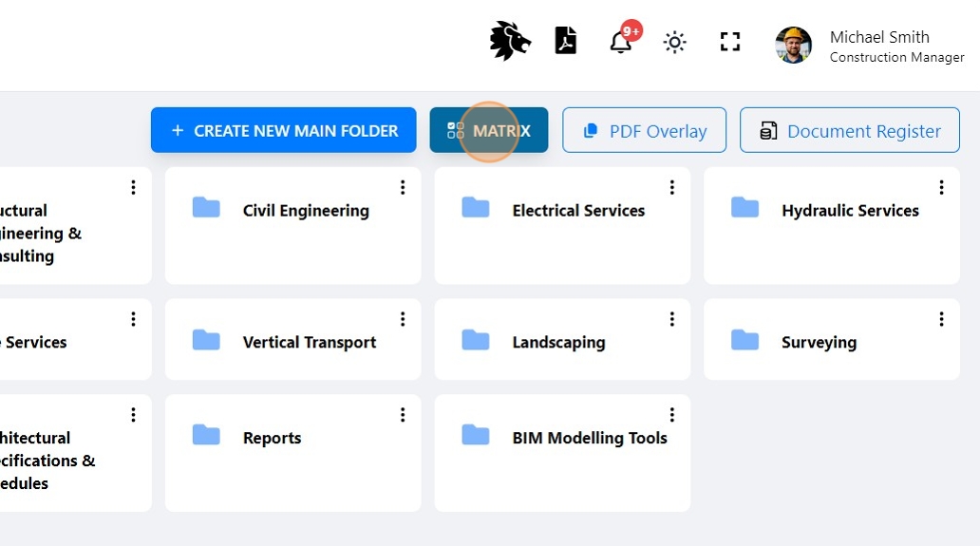
Task: Click Landscaping folder icon
Action: point(476,339)
